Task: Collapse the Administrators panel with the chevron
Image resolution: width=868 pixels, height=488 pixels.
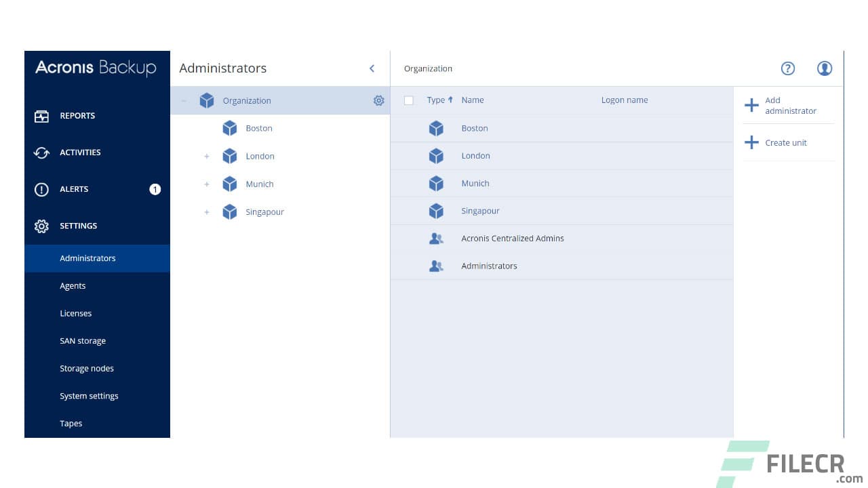Action: pos(372,68)
